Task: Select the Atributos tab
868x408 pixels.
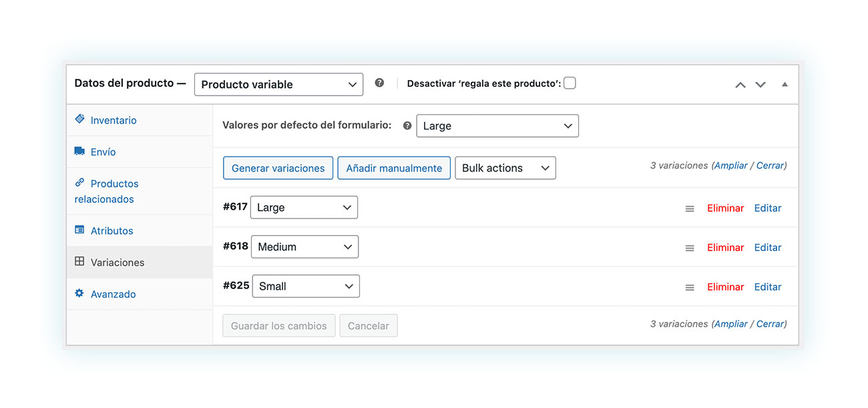Action: 140,230
